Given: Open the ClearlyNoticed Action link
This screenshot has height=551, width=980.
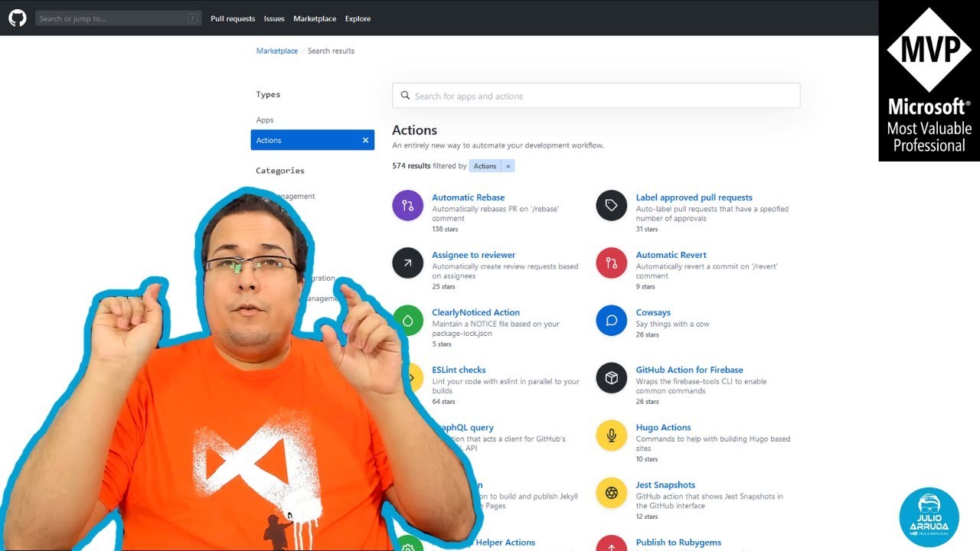Looking at the screenshot, I should (476, 312).
